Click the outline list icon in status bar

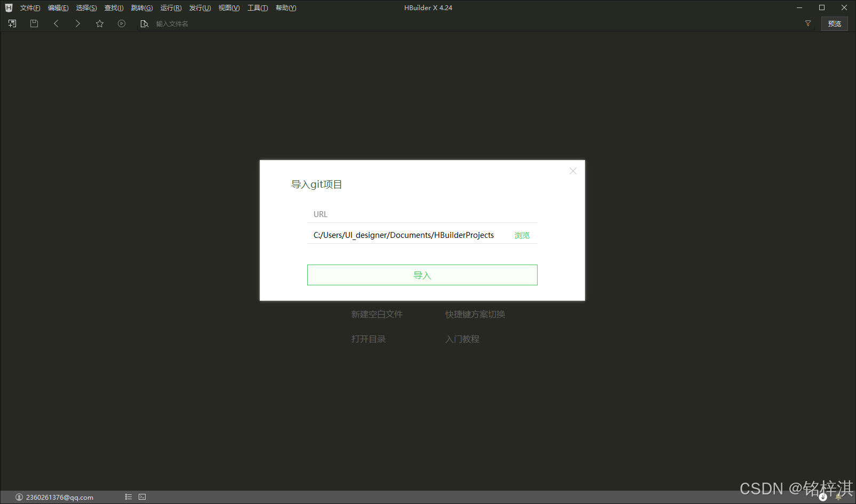[129, 497]
